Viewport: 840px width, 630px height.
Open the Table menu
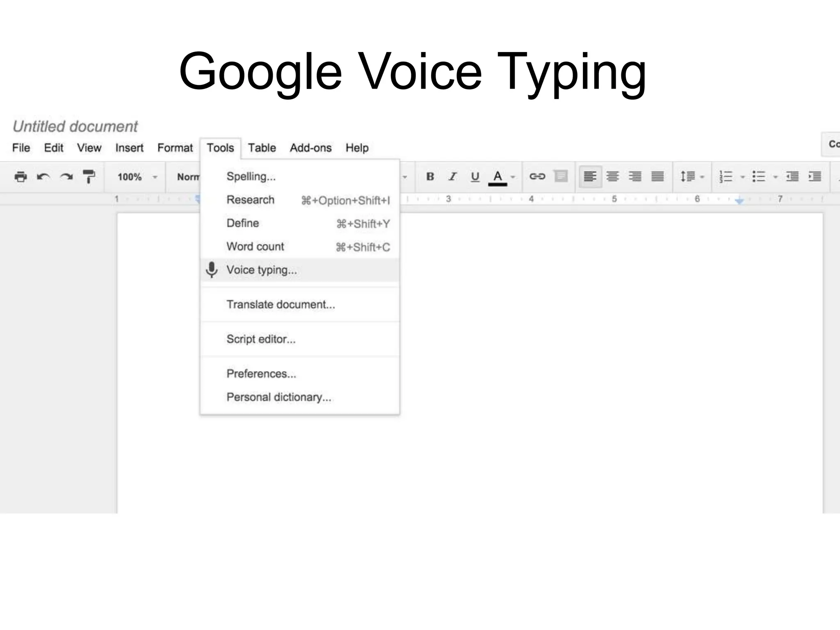(262, 148)
